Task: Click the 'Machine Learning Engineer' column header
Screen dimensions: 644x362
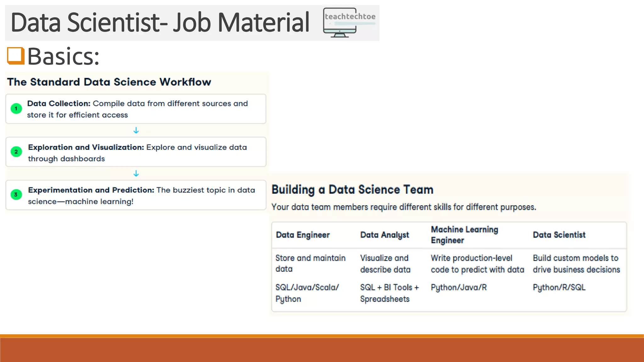Action: pyautogui.click(x=464, y=235)
